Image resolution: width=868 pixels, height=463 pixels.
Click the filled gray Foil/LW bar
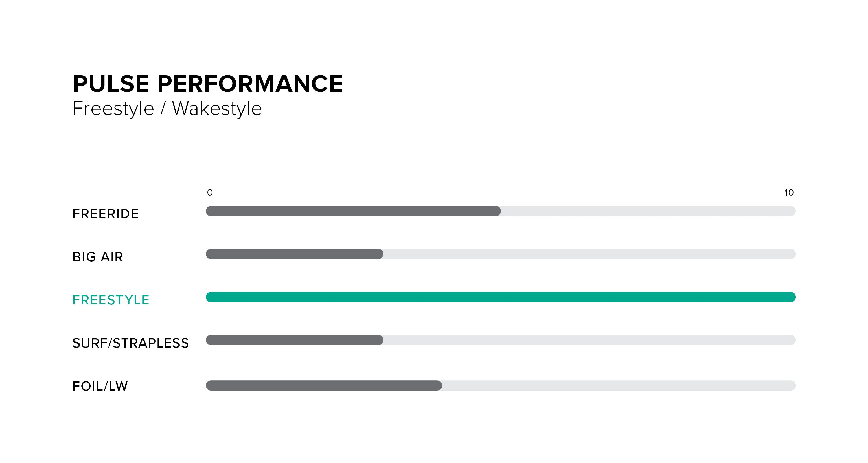324,385
